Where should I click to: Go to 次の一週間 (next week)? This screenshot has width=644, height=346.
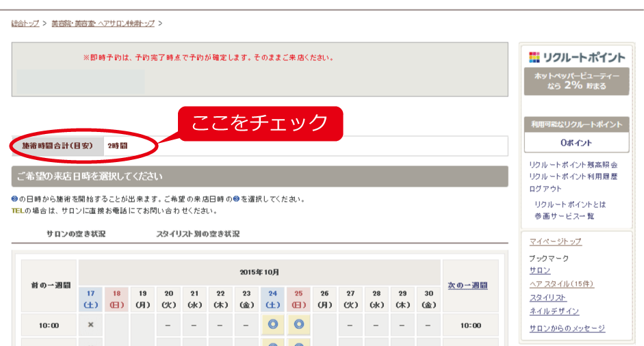pyautogui.click(x=467, y=285)
